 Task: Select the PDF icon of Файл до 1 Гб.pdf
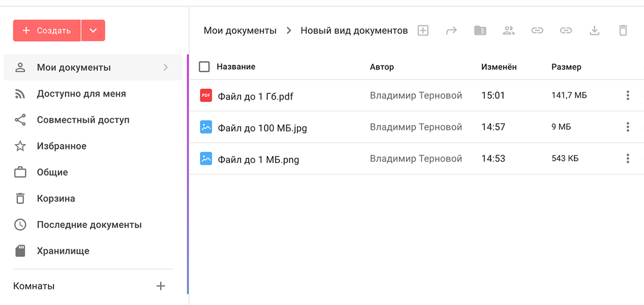pos(206,95)
